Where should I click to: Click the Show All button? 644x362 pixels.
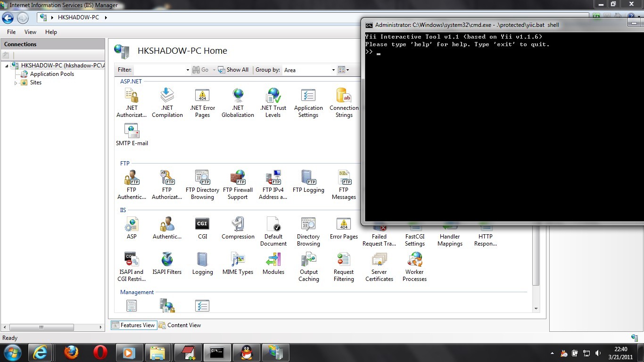[233, 70]
